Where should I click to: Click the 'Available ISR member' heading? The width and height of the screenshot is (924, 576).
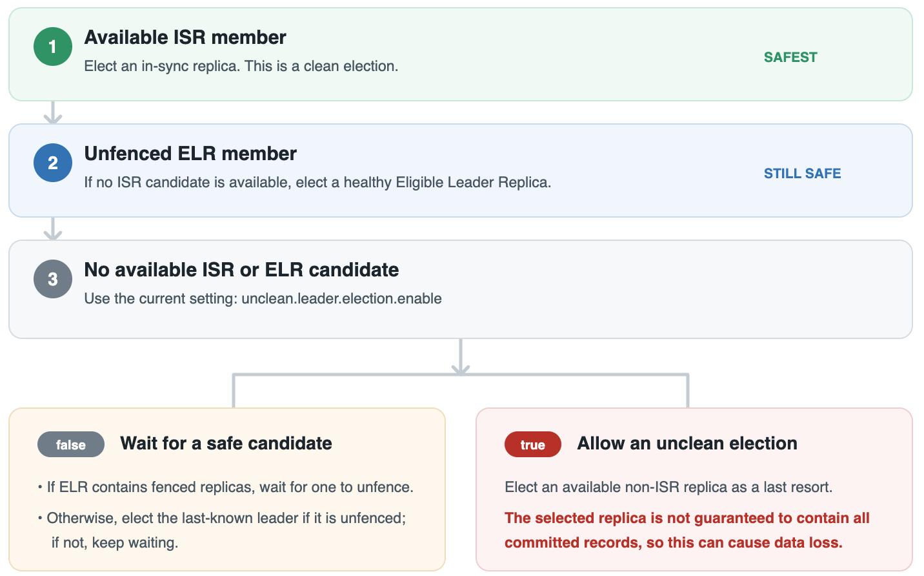coord(185,37)
